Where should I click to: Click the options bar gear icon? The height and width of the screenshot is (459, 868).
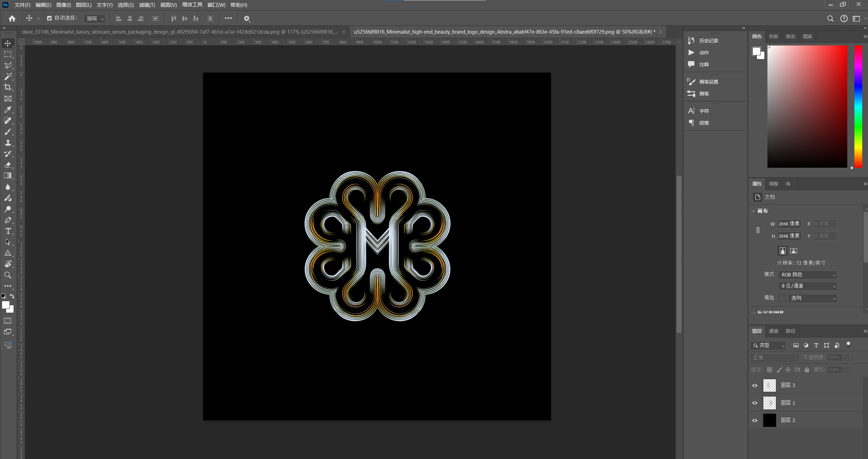pyautogui.click(x=247, y=19)
